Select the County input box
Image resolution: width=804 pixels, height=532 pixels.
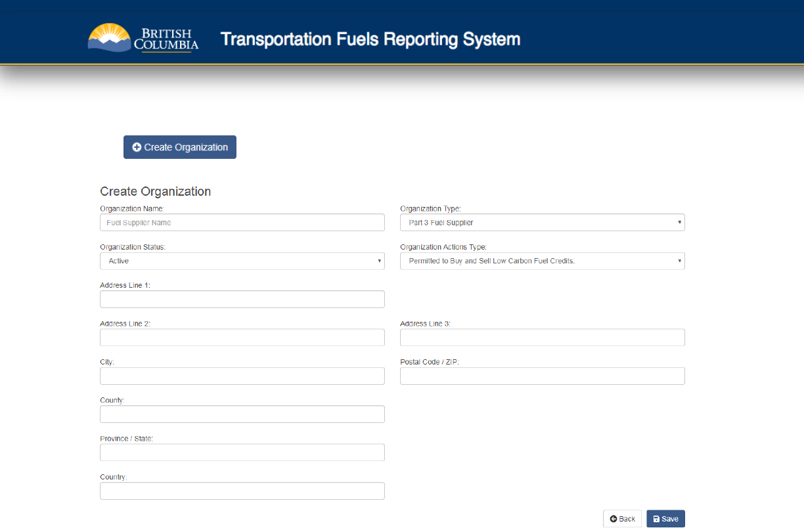coord(242,414)
